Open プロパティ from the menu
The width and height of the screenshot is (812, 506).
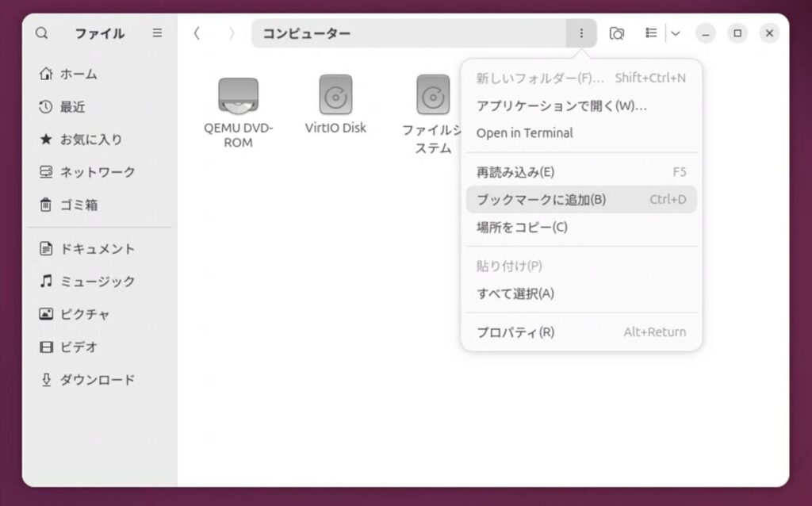pyautogui.click(x=515, y=332)
